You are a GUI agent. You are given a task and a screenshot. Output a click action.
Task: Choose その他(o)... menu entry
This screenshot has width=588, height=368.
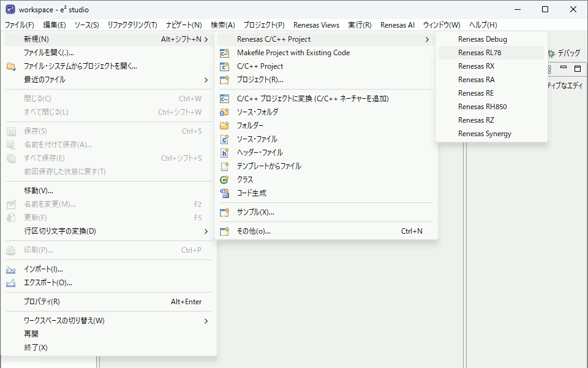click(x=326, y=231)
